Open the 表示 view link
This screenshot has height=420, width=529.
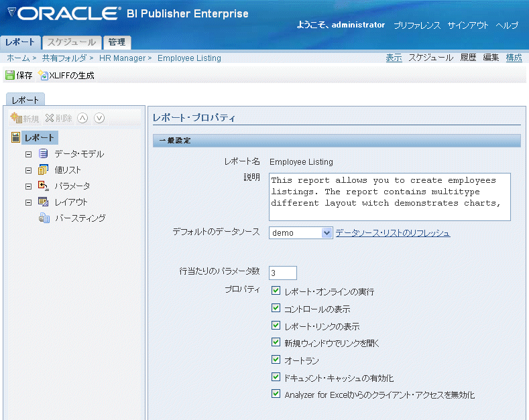click(394, 58)
